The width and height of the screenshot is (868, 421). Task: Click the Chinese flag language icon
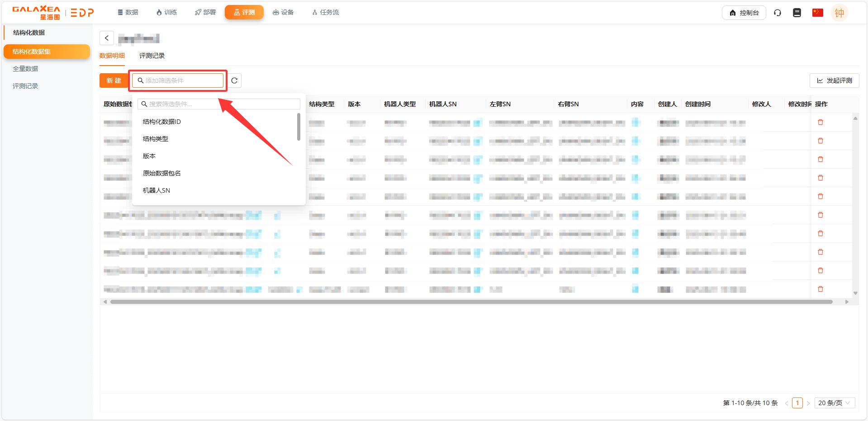pos(817,13)
